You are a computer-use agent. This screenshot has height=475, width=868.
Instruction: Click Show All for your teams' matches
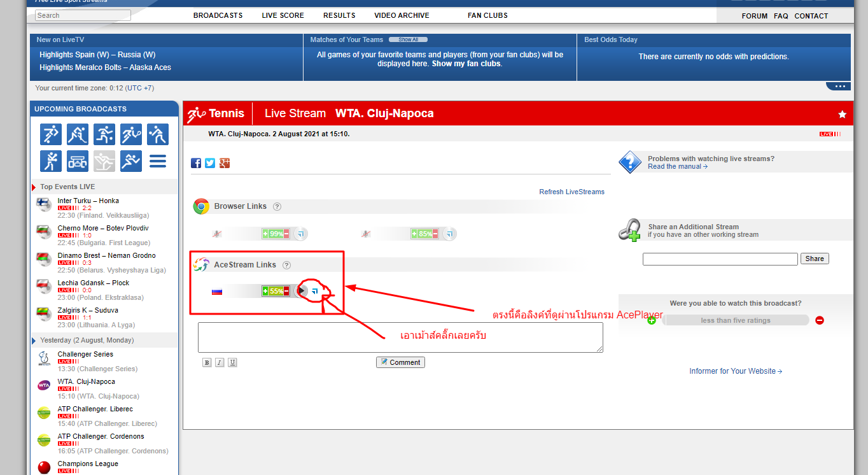pos(409,39)
